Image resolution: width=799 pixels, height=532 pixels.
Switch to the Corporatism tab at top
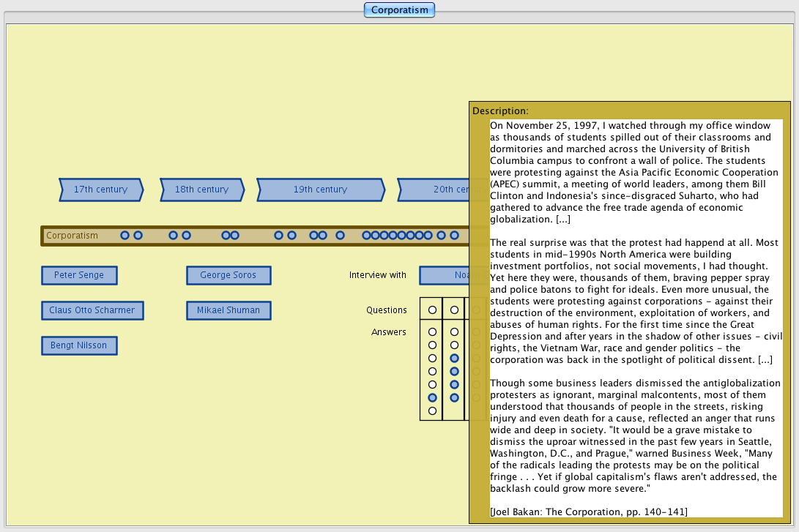399,10
